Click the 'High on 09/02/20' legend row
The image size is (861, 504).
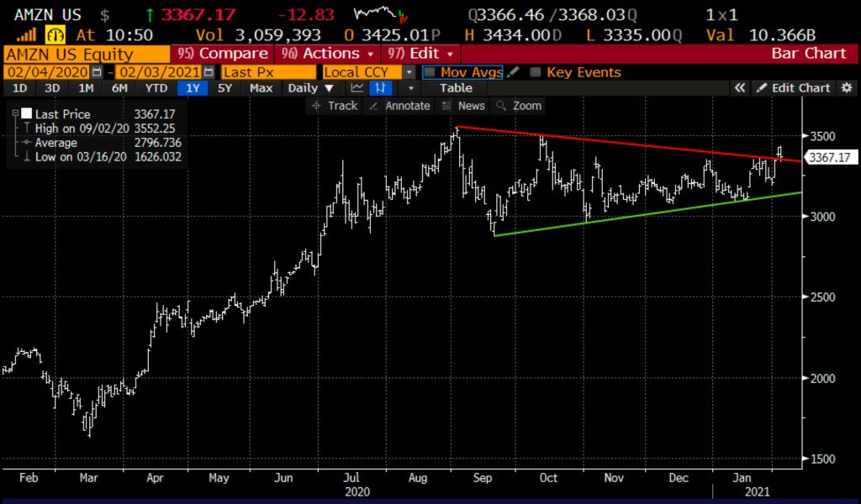coord(98,129)
